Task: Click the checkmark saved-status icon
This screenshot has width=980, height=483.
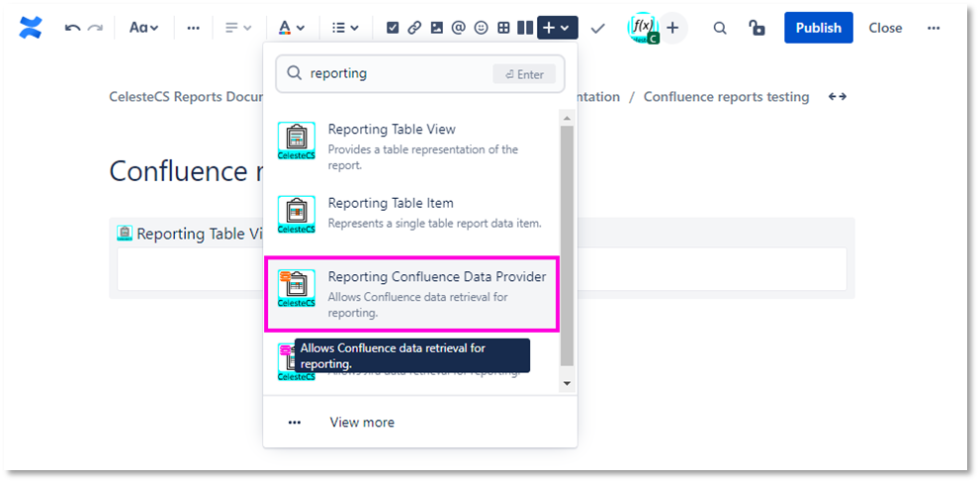Action: [x=598, y=28]
